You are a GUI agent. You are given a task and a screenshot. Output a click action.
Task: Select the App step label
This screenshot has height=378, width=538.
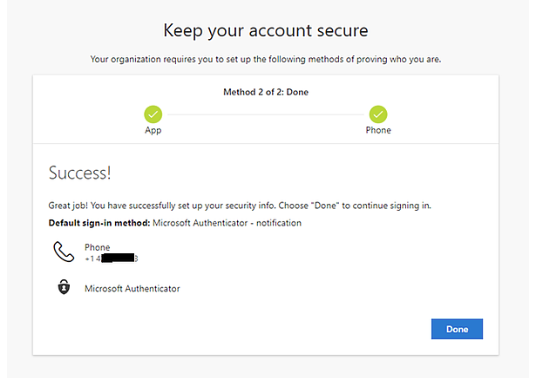coord(153,130)
